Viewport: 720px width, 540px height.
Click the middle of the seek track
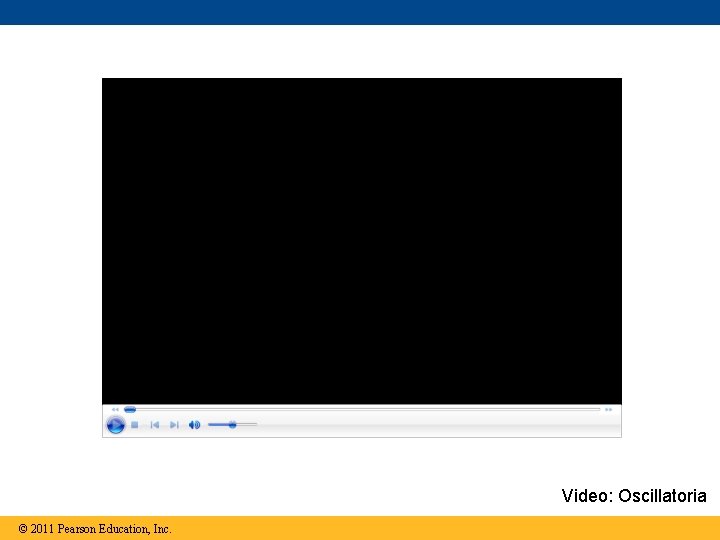pos(362,409)
